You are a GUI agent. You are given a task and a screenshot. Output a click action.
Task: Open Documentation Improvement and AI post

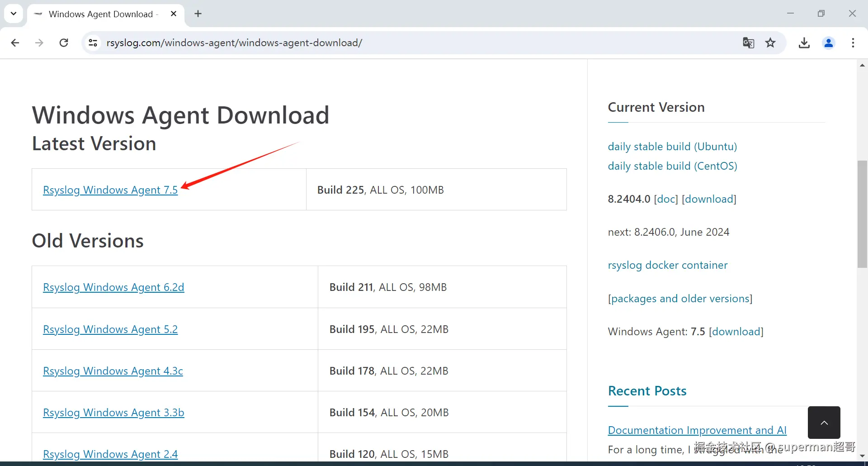tap(697, 430)
